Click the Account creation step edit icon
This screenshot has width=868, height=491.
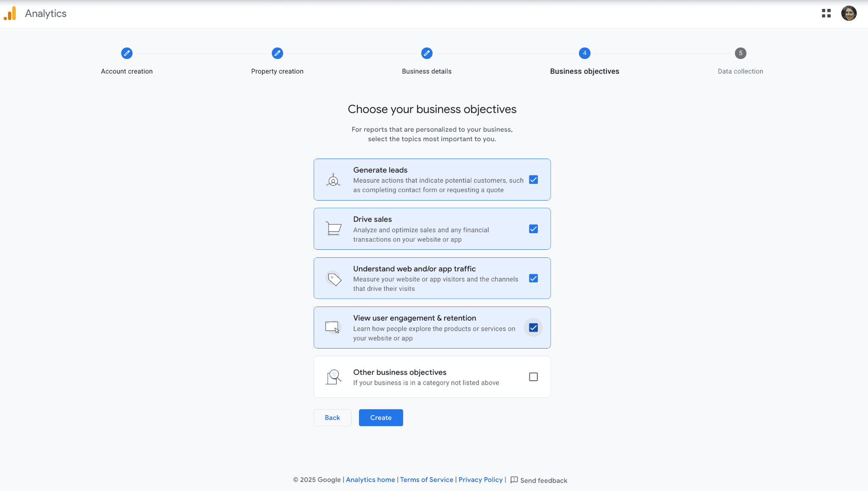coord(127,53)
